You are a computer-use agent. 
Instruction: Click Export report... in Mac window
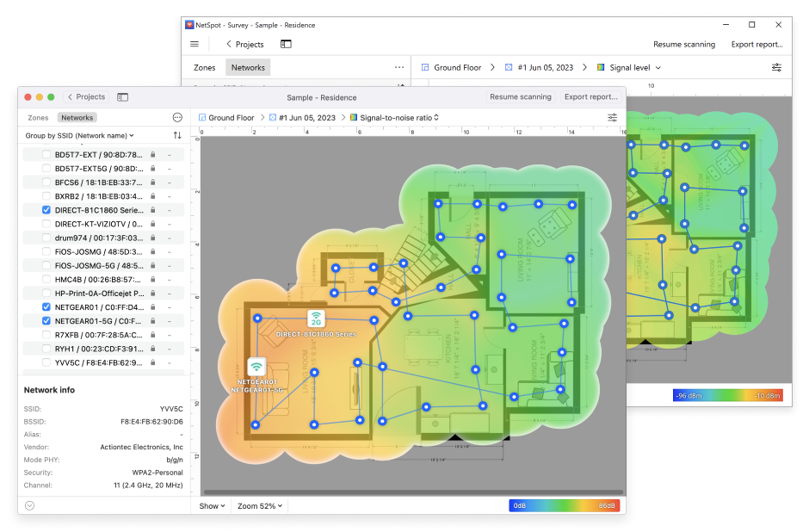pos(590,97)
